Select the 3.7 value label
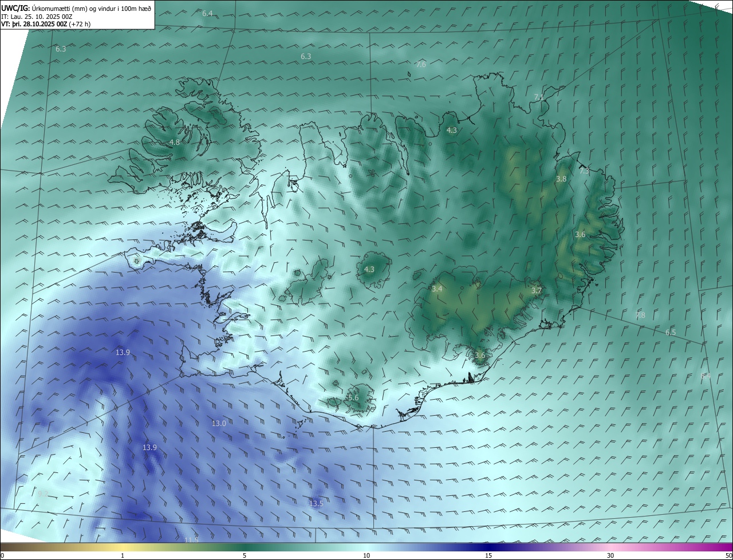The width and height of the screenshot is (733, 560). click(536, 291)
